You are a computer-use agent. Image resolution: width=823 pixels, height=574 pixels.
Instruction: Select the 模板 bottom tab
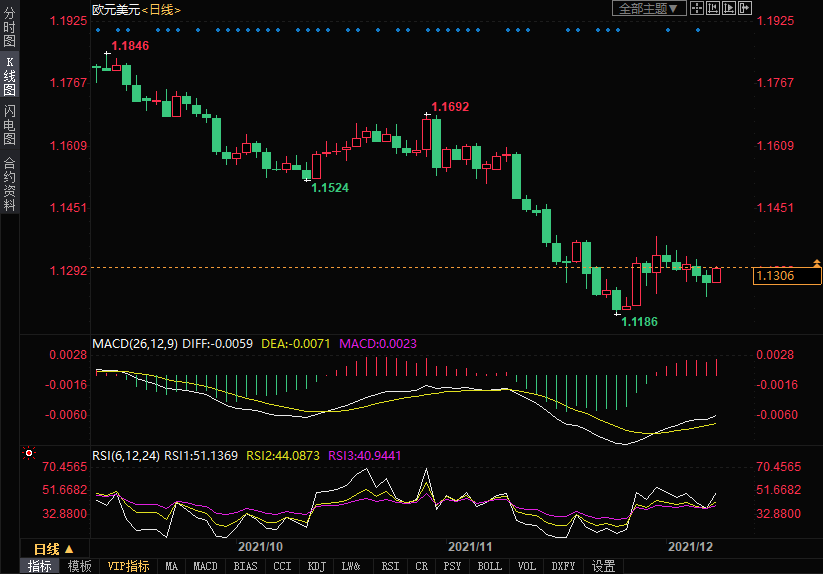pos(79,566)
